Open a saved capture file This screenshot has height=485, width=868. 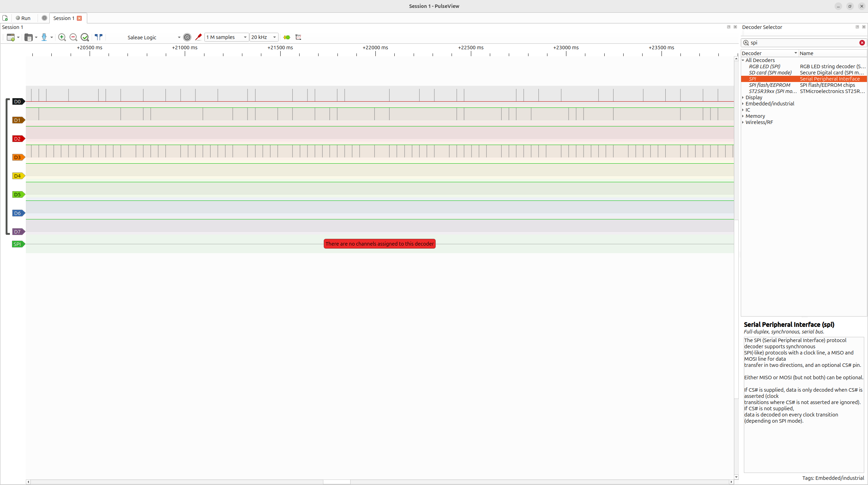point(28,37)
